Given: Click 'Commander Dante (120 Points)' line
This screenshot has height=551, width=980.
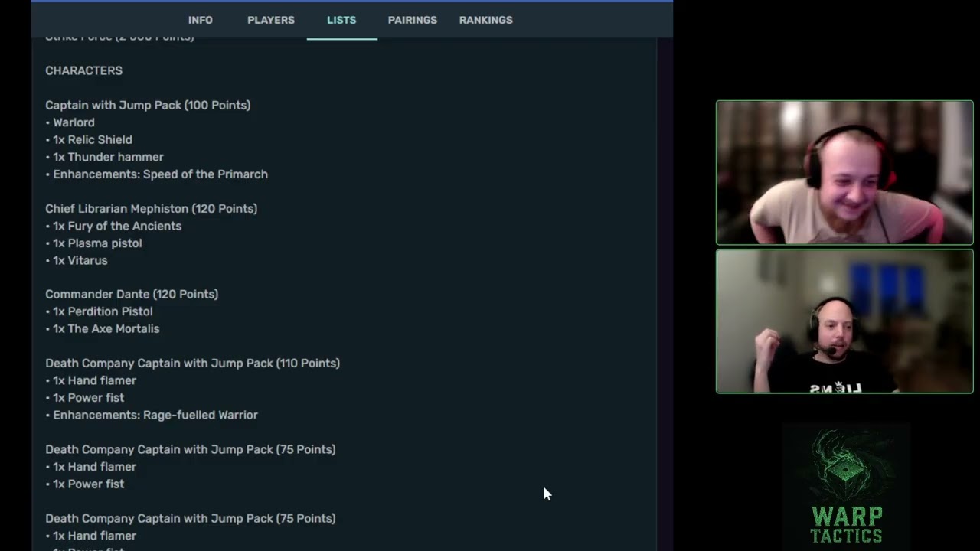Looking at the screenshot, I should (x=132, y=294).
